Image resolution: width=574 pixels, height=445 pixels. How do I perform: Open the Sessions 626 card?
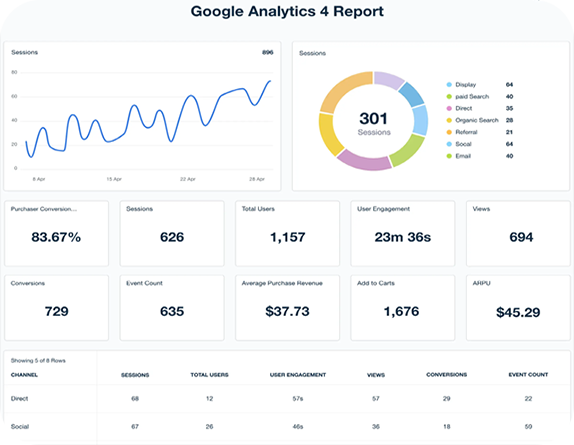pyautogui.click(x=172, y=233)
